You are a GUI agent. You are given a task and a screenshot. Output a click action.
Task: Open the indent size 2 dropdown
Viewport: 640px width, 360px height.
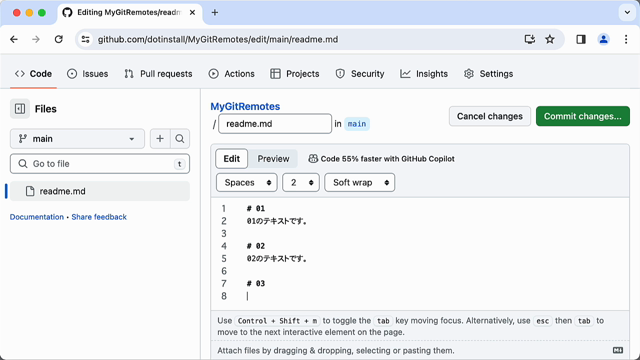pyautogui.click(x=301, y=182)
